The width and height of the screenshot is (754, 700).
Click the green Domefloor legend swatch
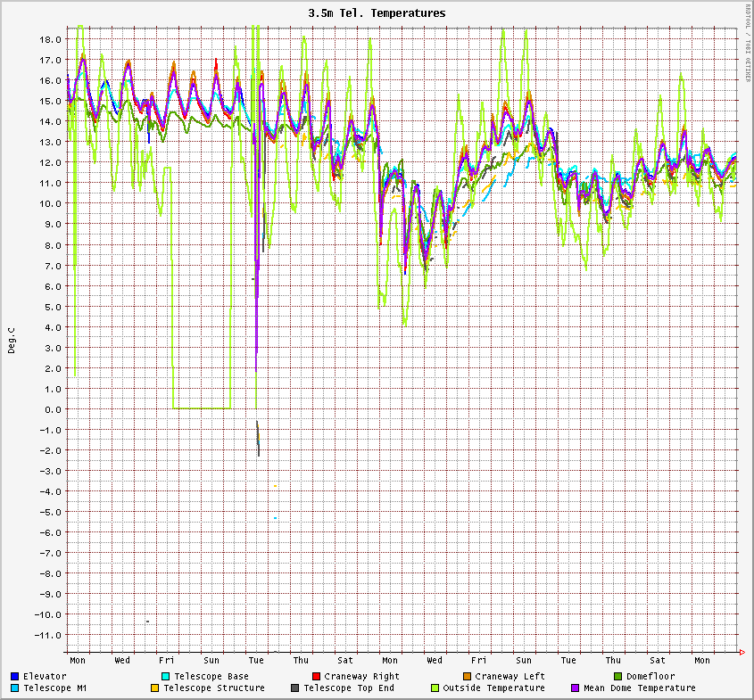tap(617, 677)
